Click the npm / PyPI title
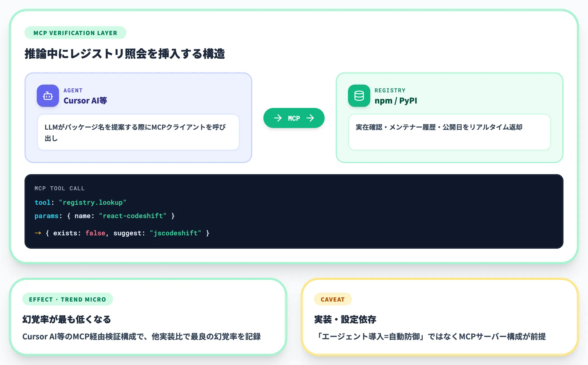This screenshot has height=365, width=588. [x=396, y=100]
